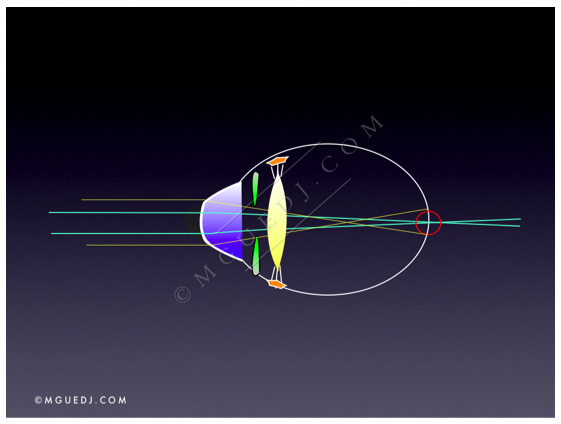The height and width of the screenshot is (424, 561).
Task: Click the red circle at the focal point
Action: coord(428,223)
